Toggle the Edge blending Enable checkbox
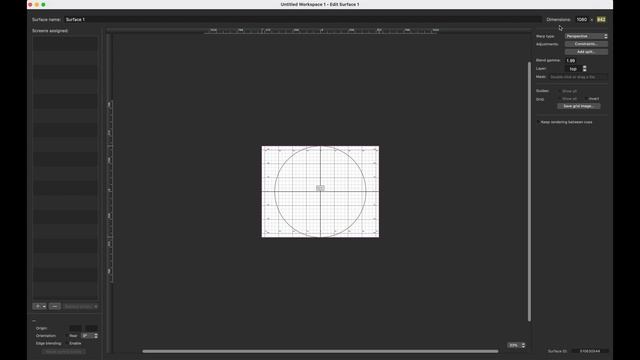 point(67,343)
